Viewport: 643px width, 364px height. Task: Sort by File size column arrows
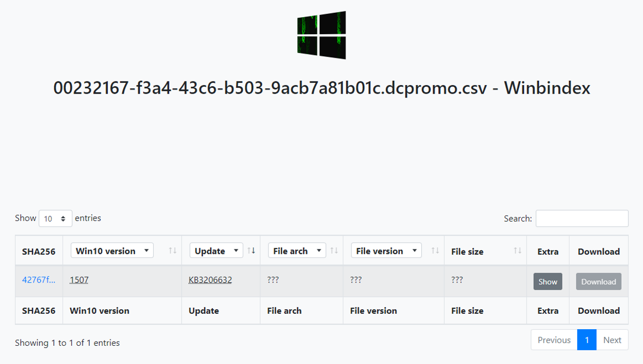(518, 251)
